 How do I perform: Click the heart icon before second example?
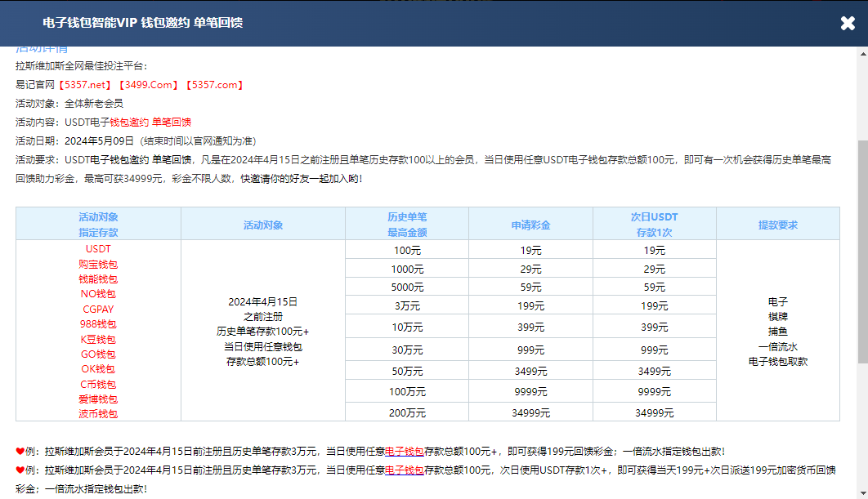pyautogui.click(x=20, y=470)
